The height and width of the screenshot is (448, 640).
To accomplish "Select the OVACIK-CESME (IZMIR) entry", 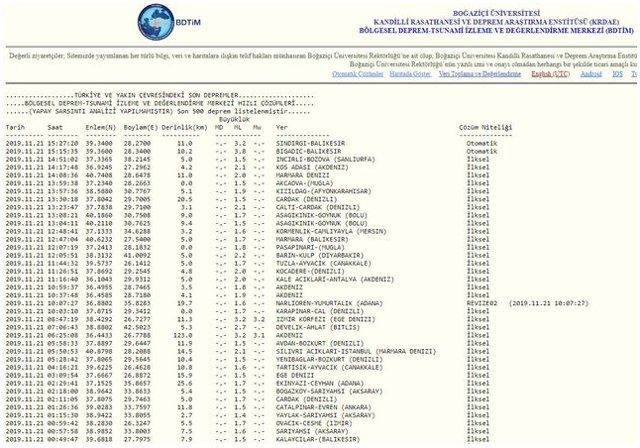I will click(314, 423).
